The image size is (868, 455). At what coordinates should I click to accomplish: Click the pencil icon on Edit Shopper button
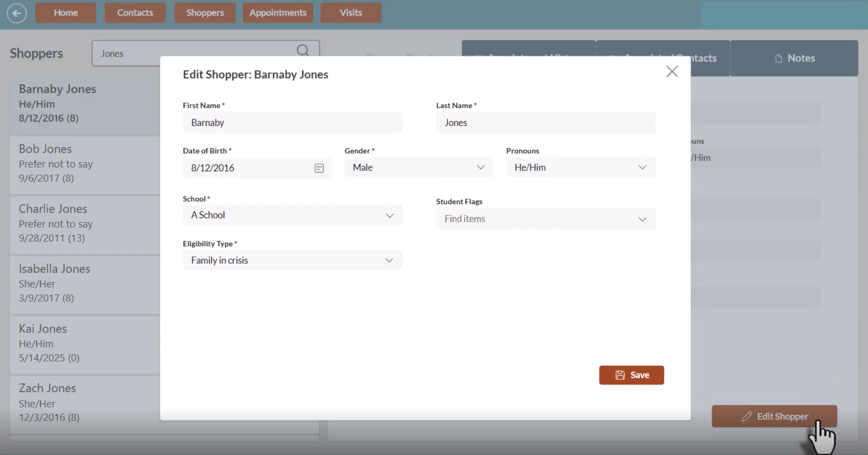click(747, 416)
